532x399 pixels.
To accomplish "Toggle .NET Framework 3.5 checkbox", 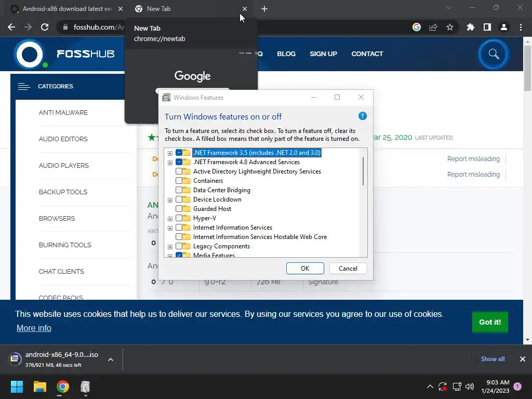I will 179,153.
